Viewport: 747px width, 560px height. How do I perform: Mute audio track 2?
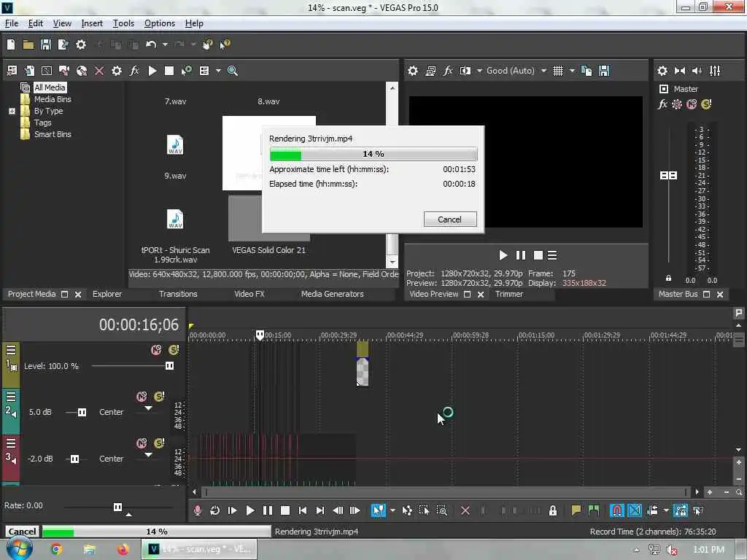[142, 397]
